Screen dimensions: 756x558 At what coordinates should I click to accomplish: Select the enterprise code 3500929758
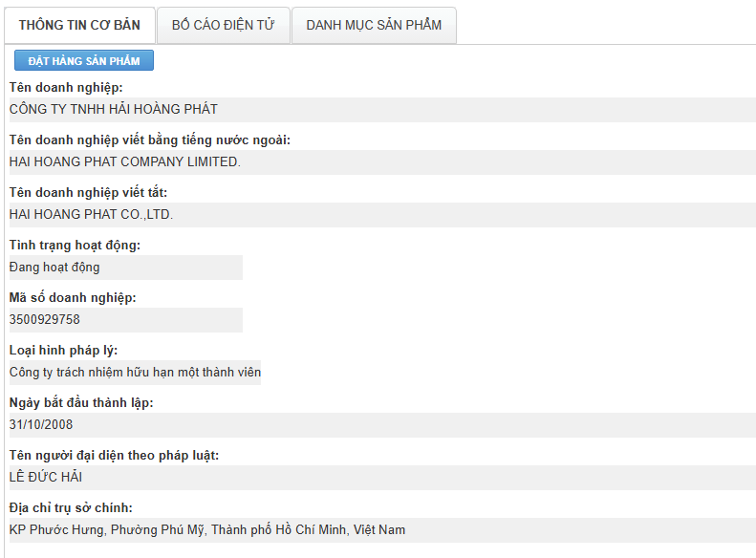point(45,320)
